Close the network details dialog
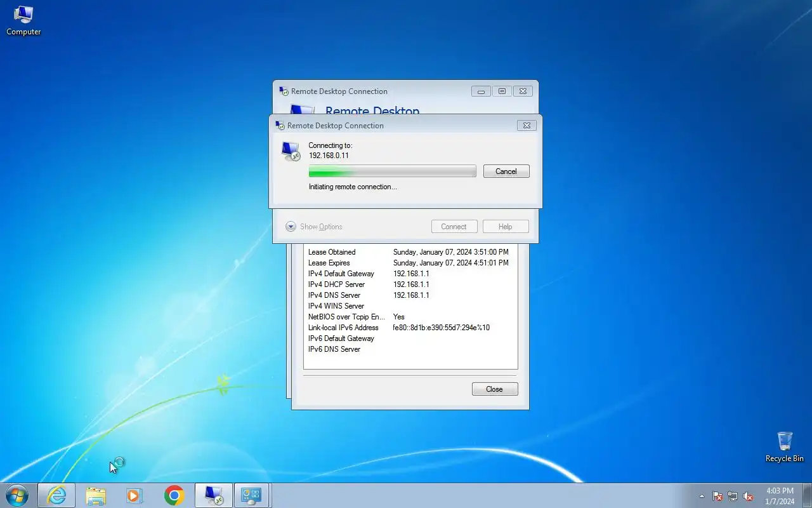The height and width of the screenshot is (508, 812). pos(495,389)
